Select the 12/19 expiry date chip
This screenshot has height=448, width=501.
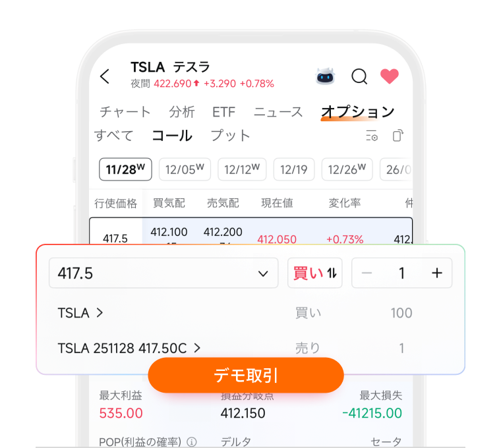coord(293,169)
